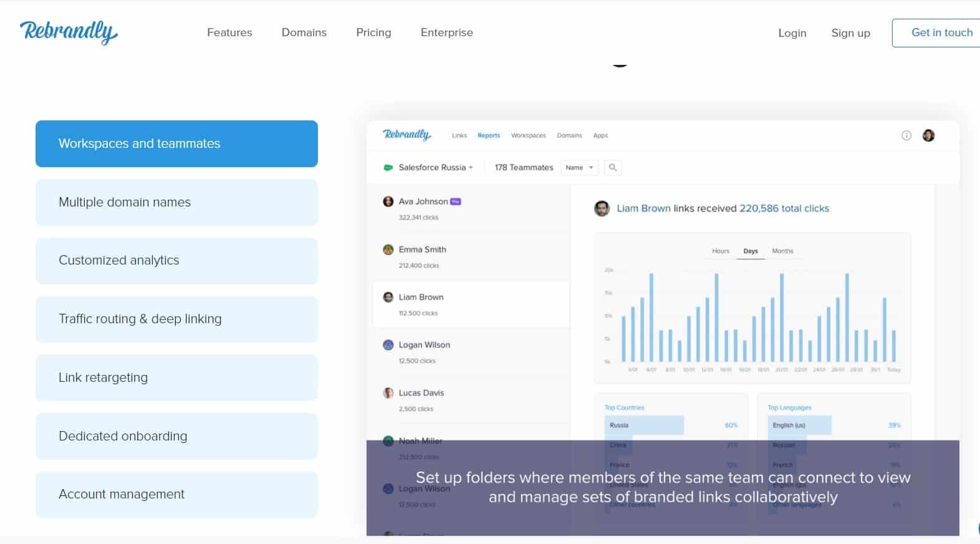Click the purple badge next to Ava Johnson

(456, 202)
